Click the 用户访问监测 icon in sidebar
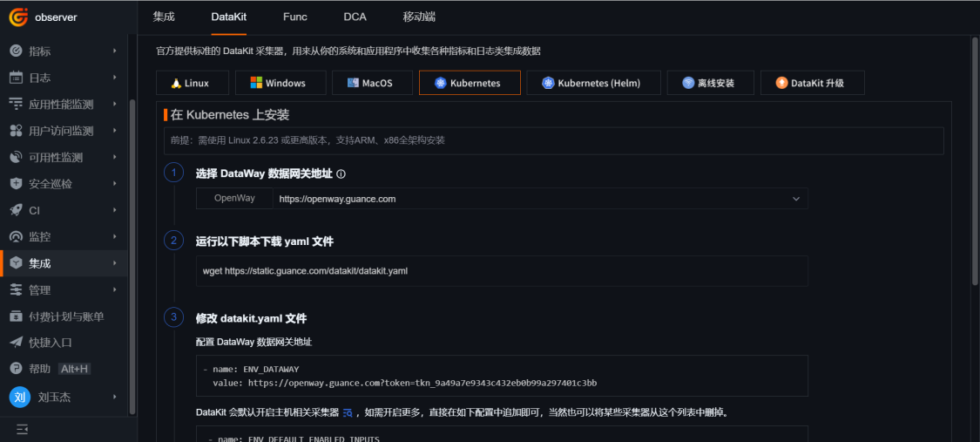The width and height of the screenshot is (980, 442). pos(17,131)
